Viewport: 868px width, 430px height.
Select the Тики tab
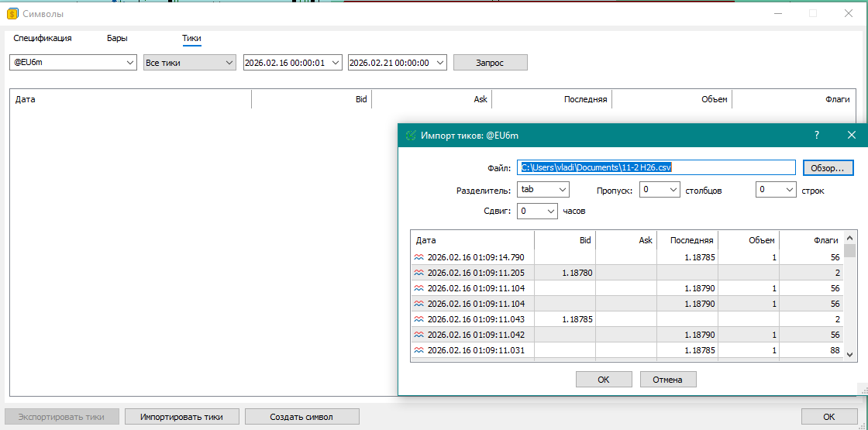(x=191, y=38)
